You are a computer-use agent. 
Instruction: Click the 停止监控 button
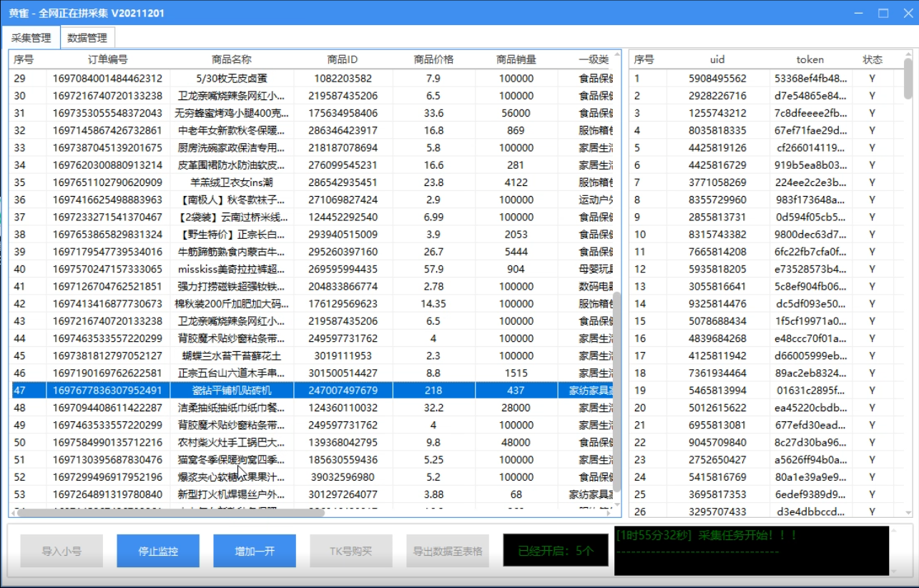158,551
